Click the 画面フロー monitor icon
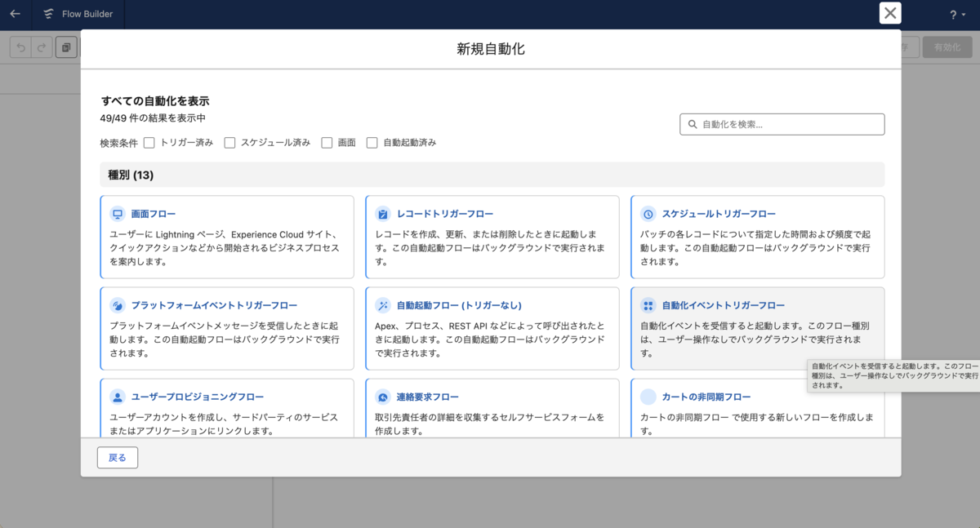Viewport: 980px width, 528px height. [118, 214]
